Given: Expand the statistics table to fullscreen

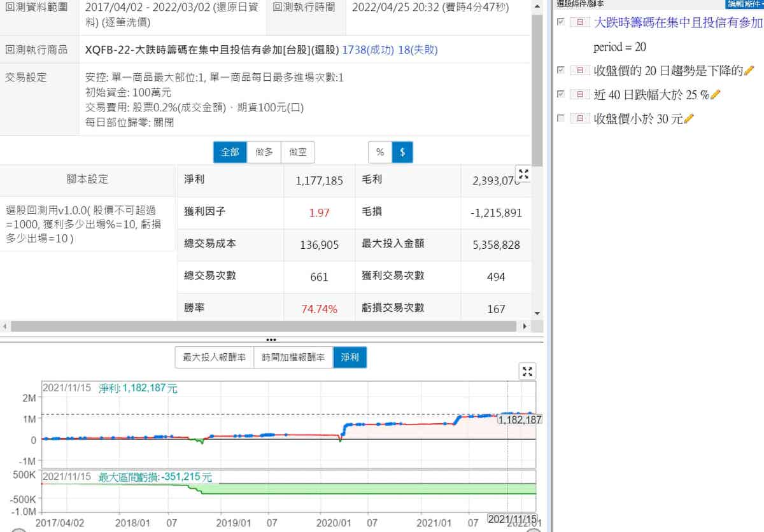Looking at the screenshot, I should coord(523,174).
